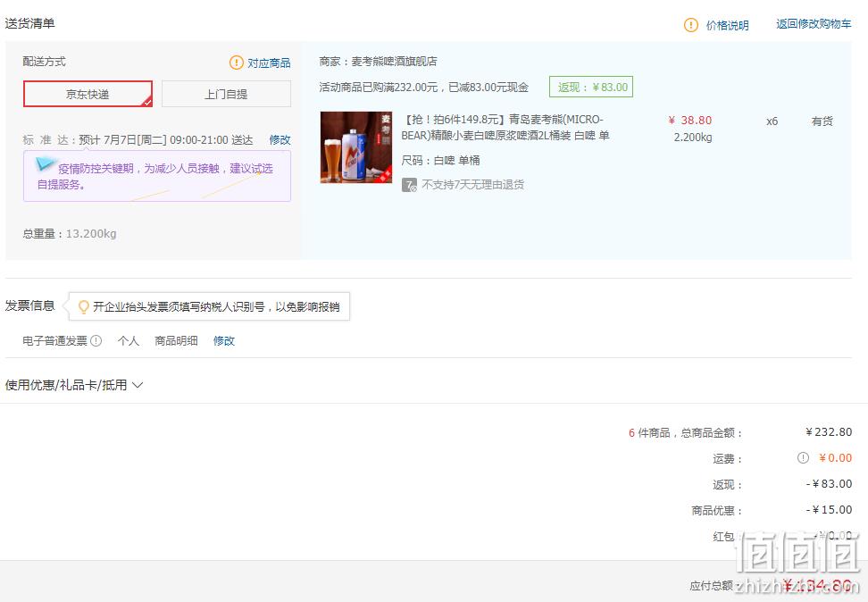This screenshot has height=602, width=868.
Task: Click the orange exclamation icon beside 对应商品
Action: [237, 63]
